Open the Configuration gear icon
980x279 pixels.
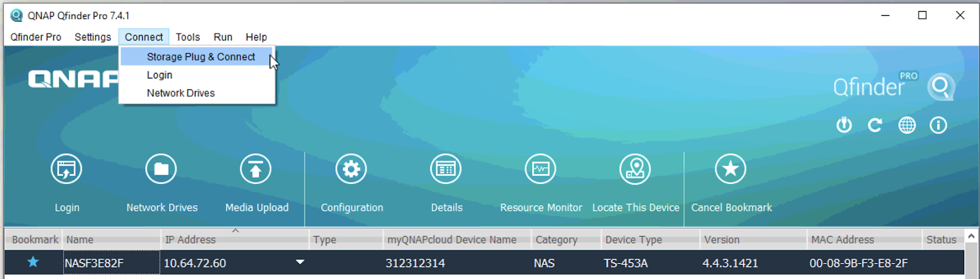click(352, 169)
